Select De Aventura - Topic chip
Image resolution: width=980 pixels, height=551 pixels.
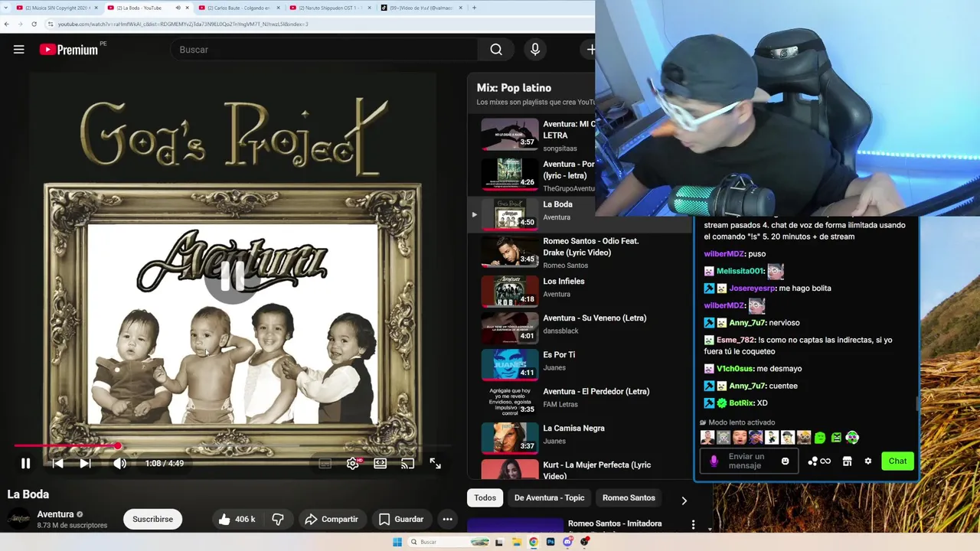pyautogui.click(x=549, y=497)
